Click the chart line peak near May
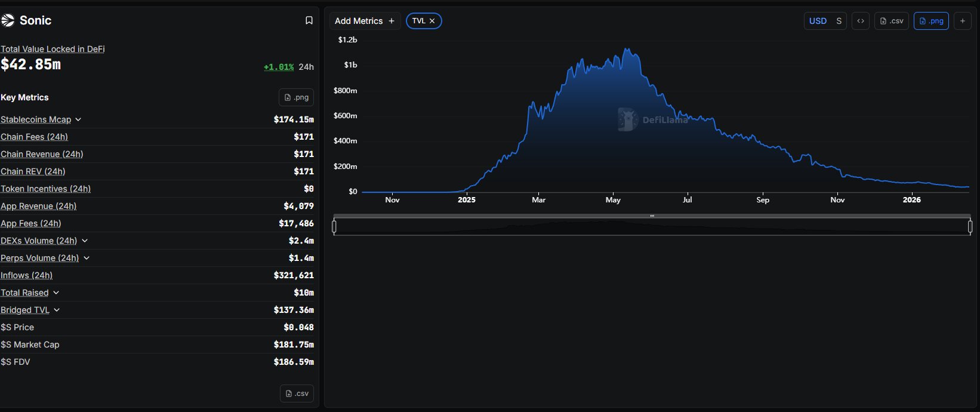The height and width of the screenshot is (412, 980). 627,50
